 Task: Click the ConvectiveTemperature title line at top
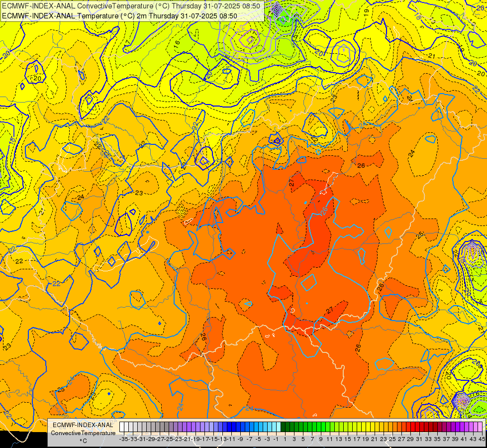coord(131,5)
